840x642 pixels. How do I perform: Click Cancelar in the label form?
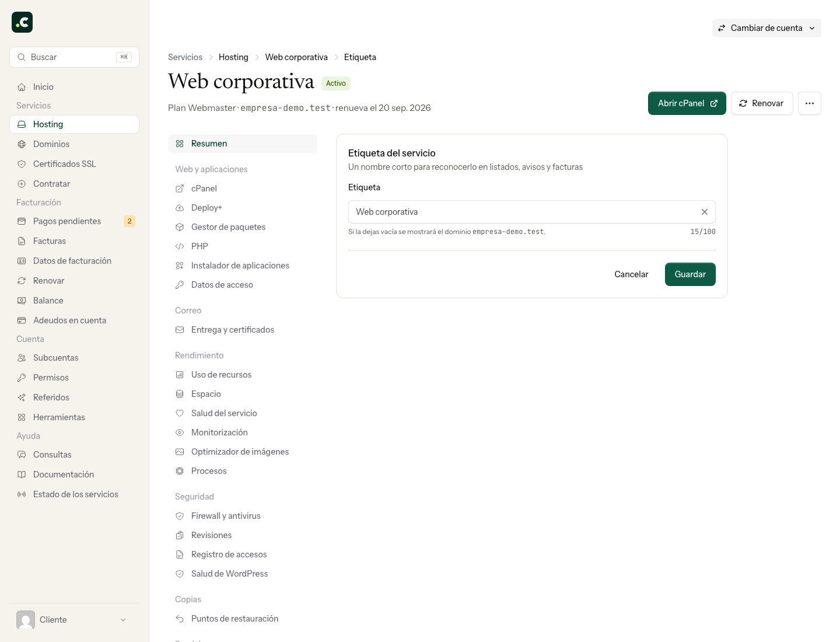point(631,274)
